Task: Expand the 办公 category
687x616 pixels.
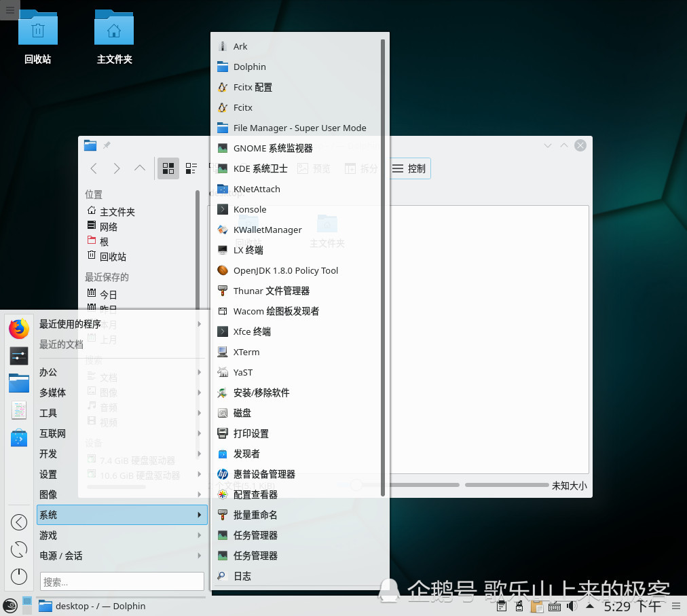Action: point(121,372)
